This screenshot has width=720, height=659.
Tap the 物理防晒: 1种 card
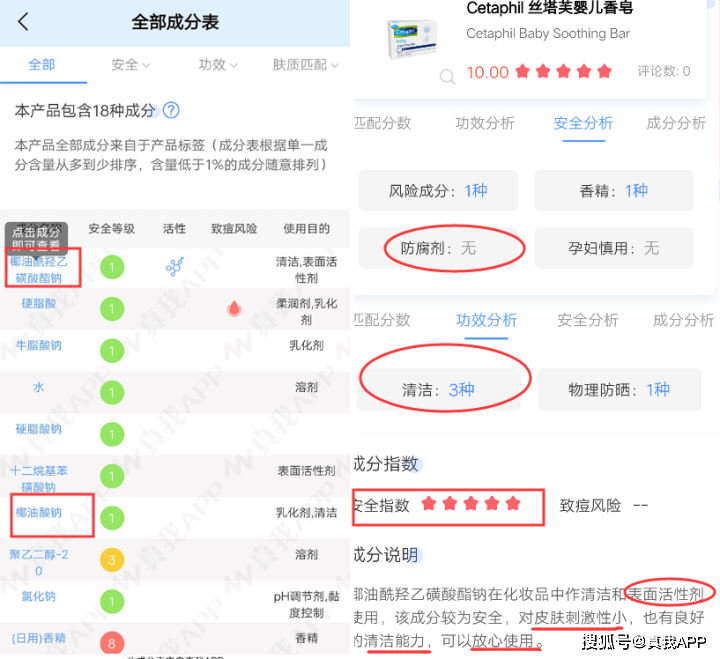click(619, 389)
